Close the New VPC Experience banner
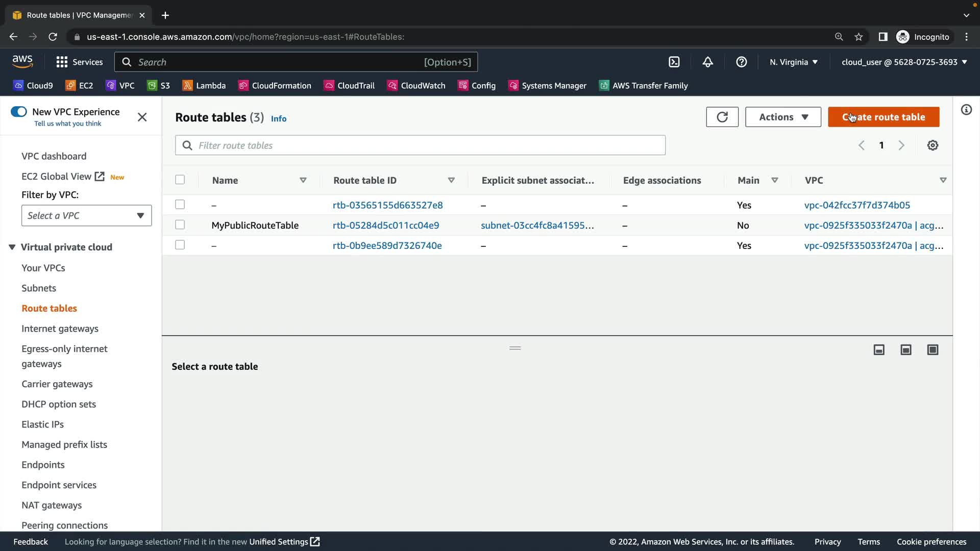 [142, 117]
